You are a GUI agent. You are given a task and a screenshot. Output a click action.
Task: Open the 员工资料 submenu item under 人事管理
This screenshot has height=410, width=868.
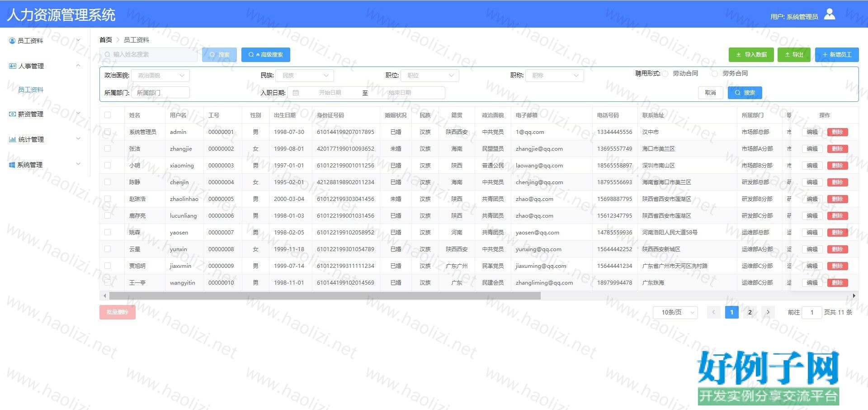click(31, 90)
